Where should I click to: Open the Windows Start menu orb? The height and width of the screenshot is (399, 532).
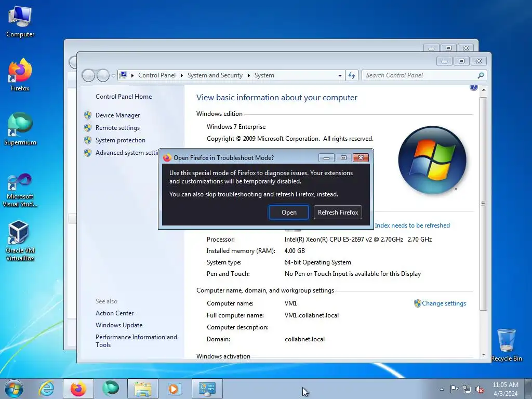click(x=14, y=389)
